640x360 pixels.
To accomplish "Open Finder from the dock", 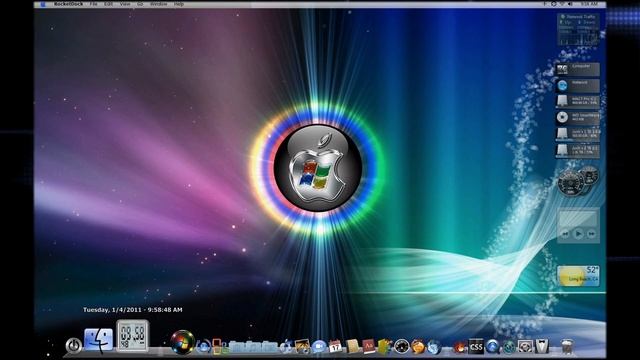I will click(x=98, y=340).
